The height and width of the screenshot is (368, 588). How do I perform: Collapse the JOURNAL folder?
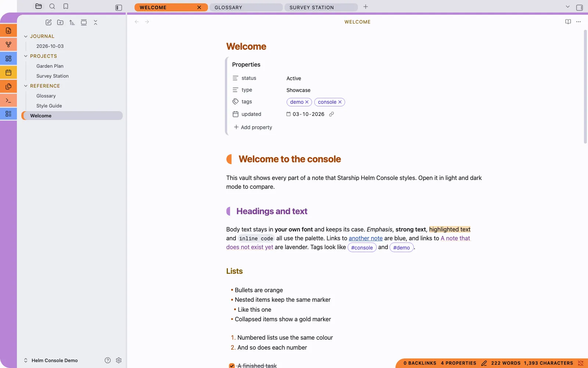coord(26,36)
